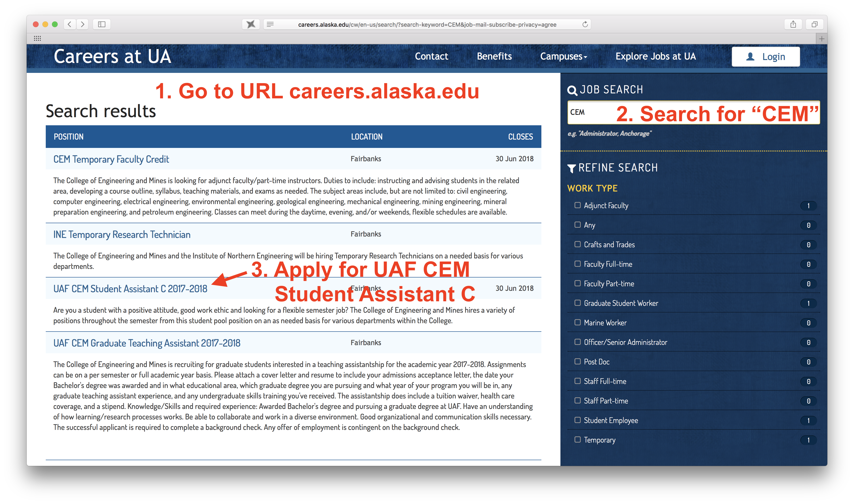Screen dimensions: 854x504
Task: Check the Post Doc box
Action: (x=577, y=361)
